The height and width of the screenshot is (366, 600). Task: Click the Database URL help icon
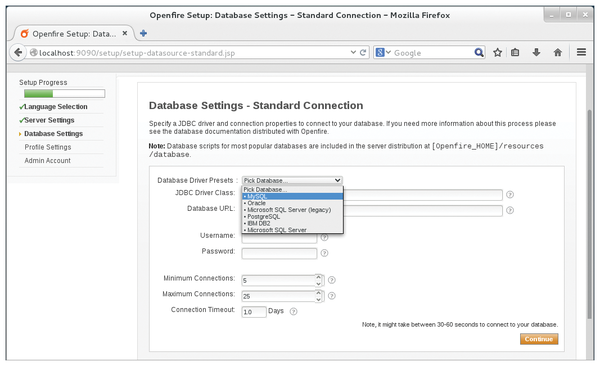pyautogui.click(x=510, y=210)
